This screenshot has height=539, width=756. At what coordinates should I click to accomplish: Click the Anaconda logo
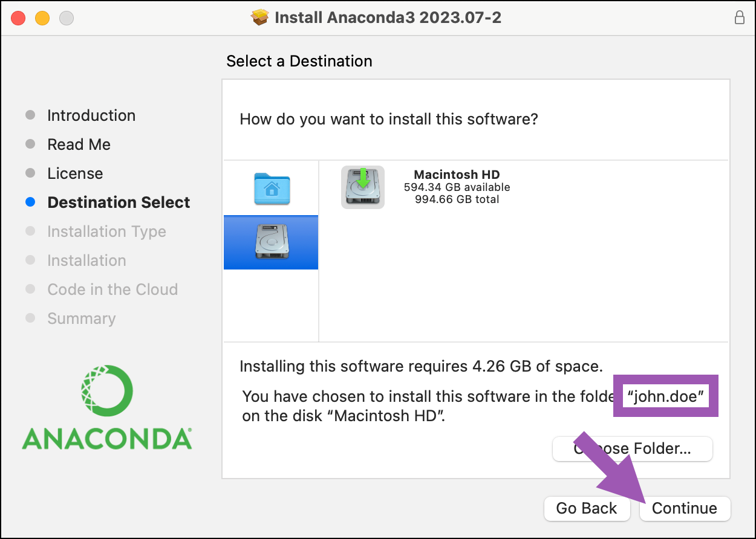(x=107, y=407)
